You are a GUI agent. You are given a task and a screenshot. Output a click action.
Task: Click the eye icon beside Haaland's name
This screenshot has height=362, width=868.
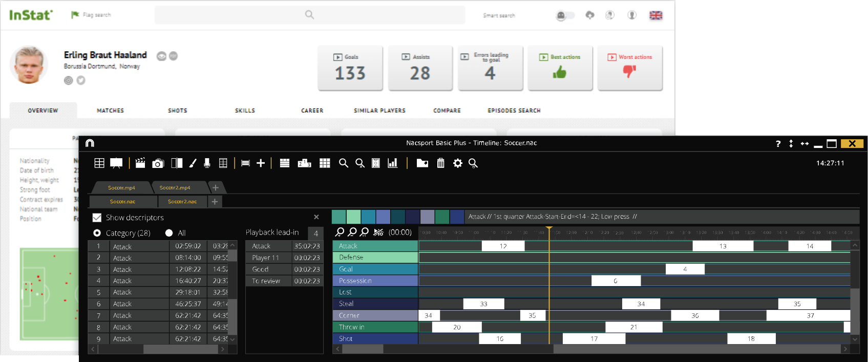click(161, 56)
